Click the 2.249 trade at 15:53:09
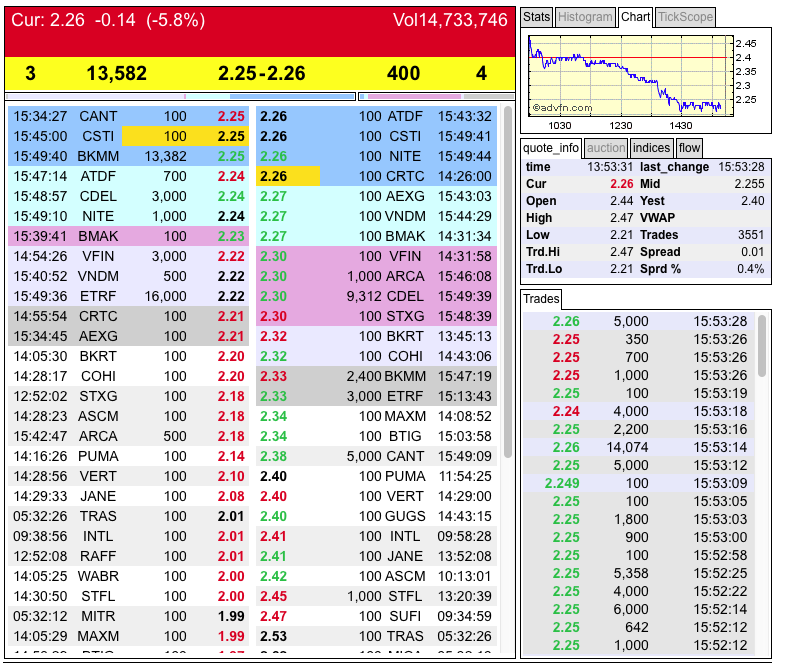Viewport: 785px width, 663px height. tap(639, 483)
